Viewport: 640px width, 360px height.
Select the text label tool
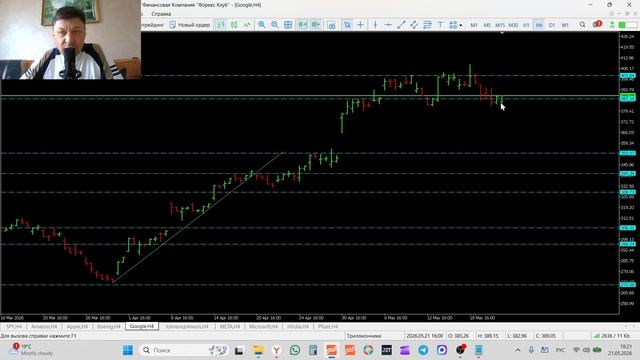click(440, 25)
